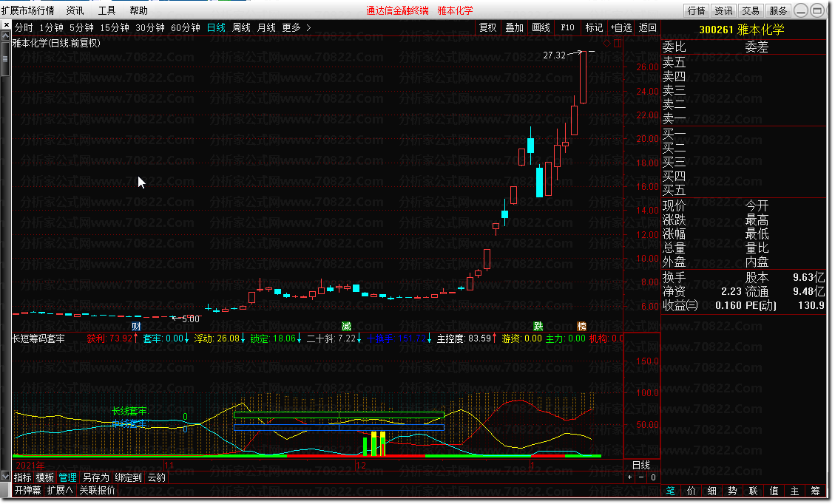Open the 叠加 overlay option
The width and height of the screenshot is (835, 504).
tap(515, 27)
